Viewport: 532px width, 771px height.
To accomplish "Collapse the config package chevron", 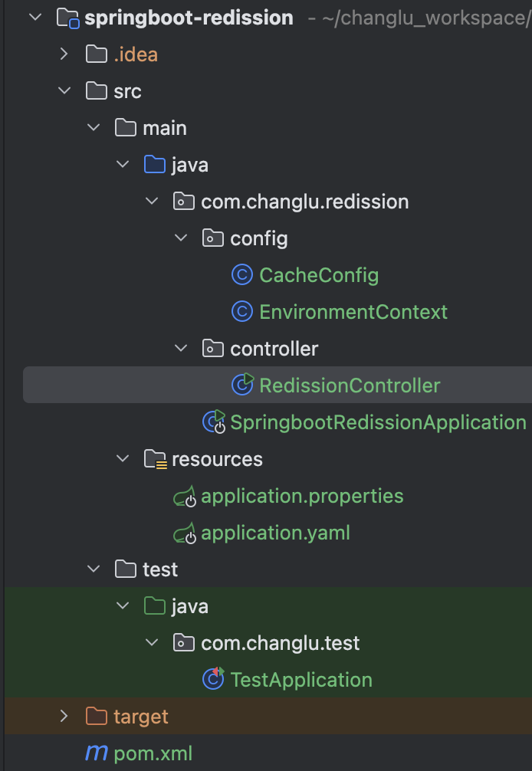I will (x=181, y=238).
